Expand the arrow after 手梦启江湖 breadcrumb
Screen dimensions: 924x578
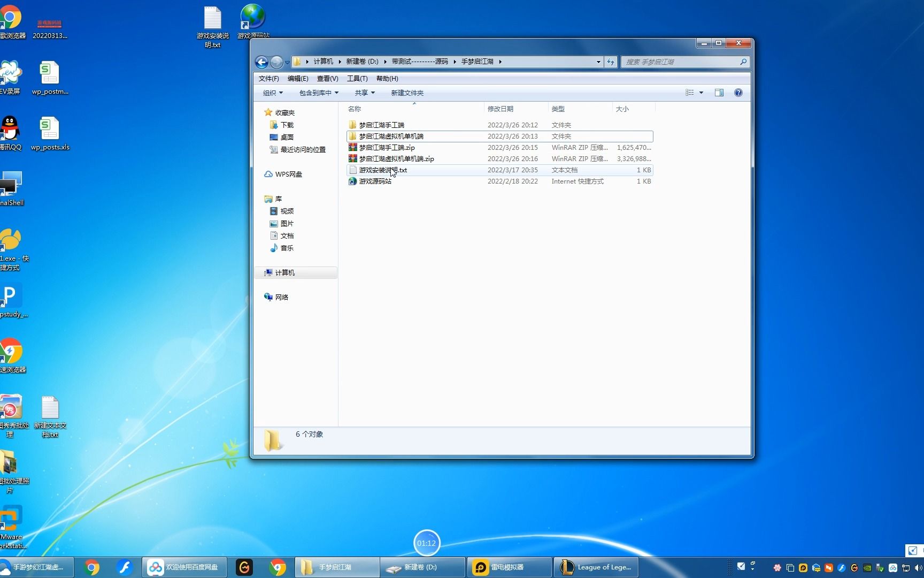coord(500,62)
